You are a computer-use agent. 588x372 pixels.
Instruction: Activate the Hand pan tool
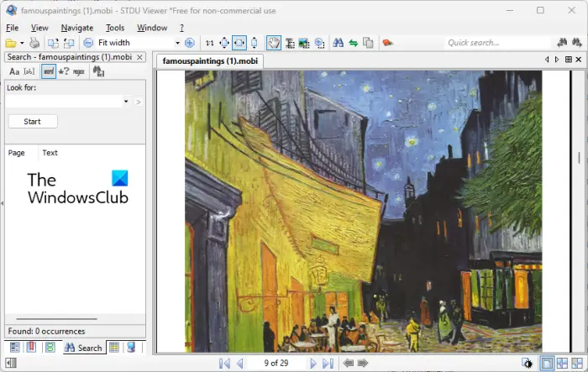[x=274, y=43]
